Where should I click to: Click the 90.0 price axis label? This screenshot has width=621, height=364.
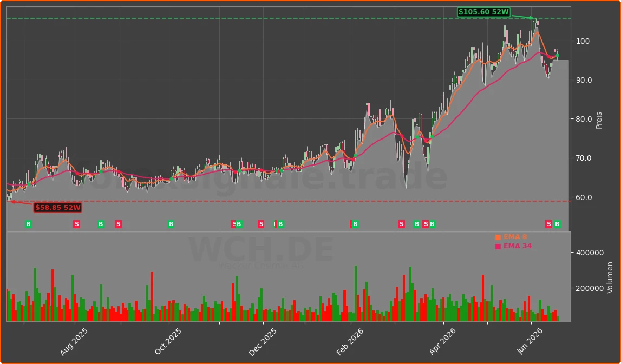(x=584, y=80)
